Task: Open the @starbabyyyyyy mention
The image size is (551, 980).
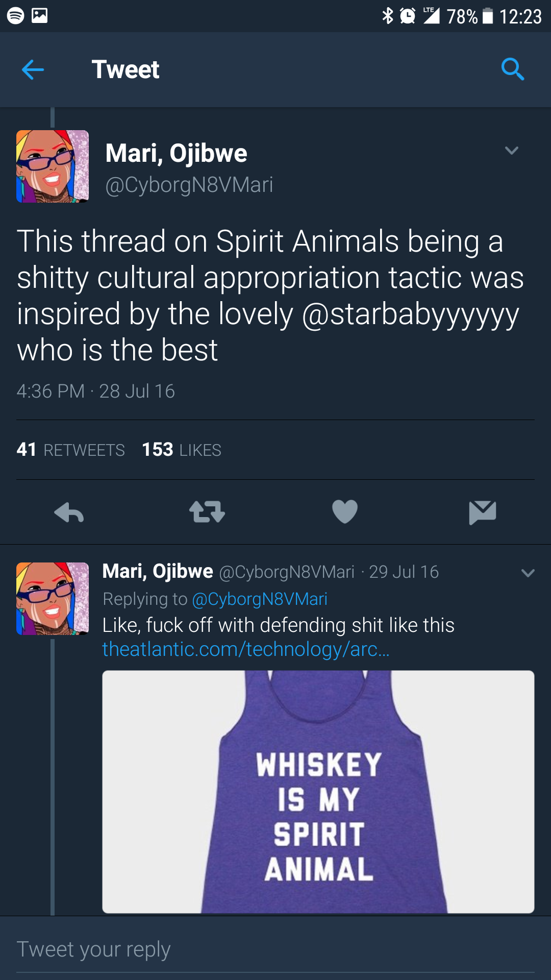Action: coord(411,314)
